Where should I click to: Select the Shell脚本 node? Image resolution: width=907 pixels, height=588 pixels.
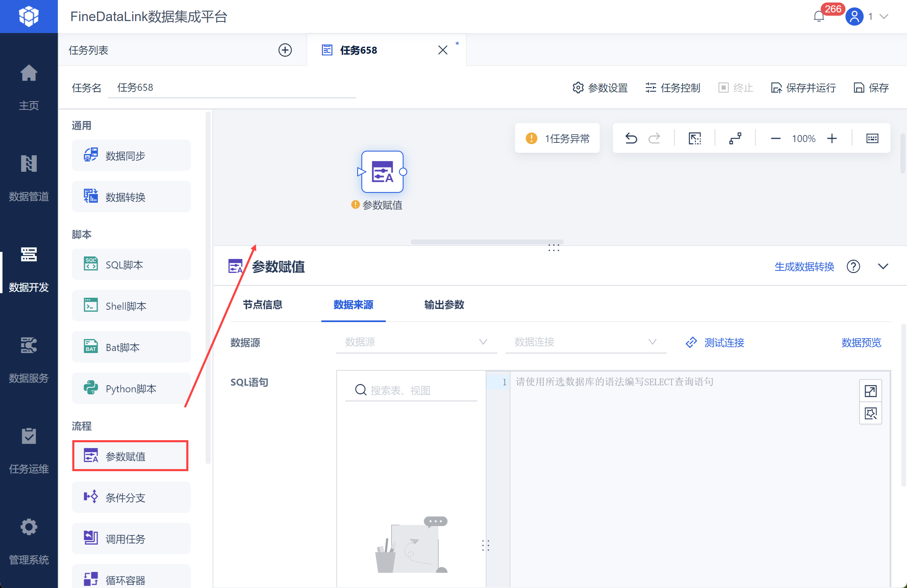131,306
